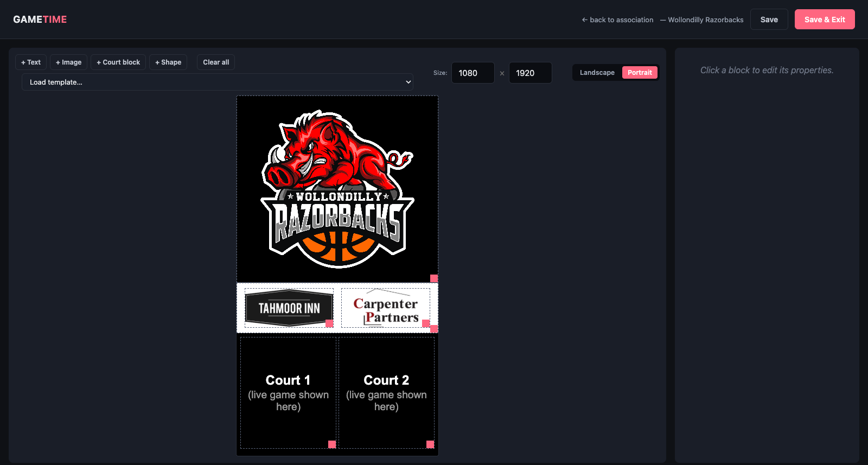Viewport: 868px width, 465px height.
Task: Click resize handle of white sponsor strip
Action: pyautogui.click(x=434, y=329)
